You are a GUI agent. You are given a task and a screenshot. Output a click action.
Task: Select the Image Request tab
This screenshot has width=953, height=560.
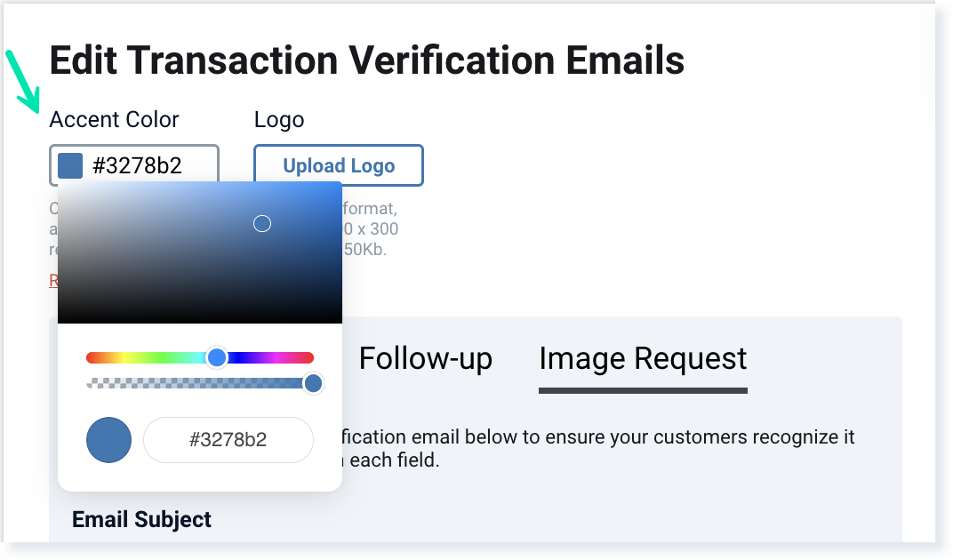(643, 358)
